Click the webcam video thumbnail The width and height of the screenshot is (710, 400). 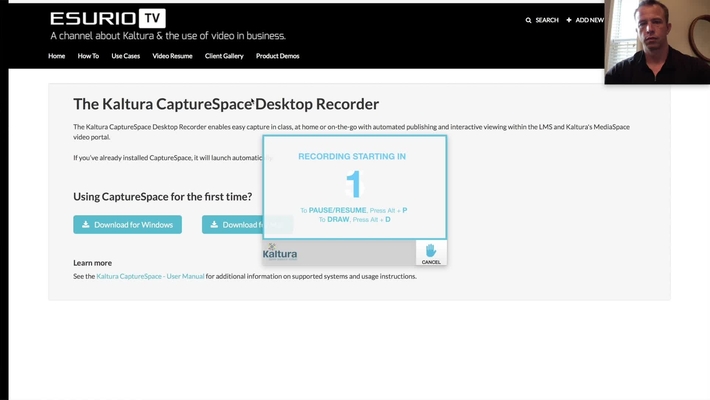coord(657,42)
